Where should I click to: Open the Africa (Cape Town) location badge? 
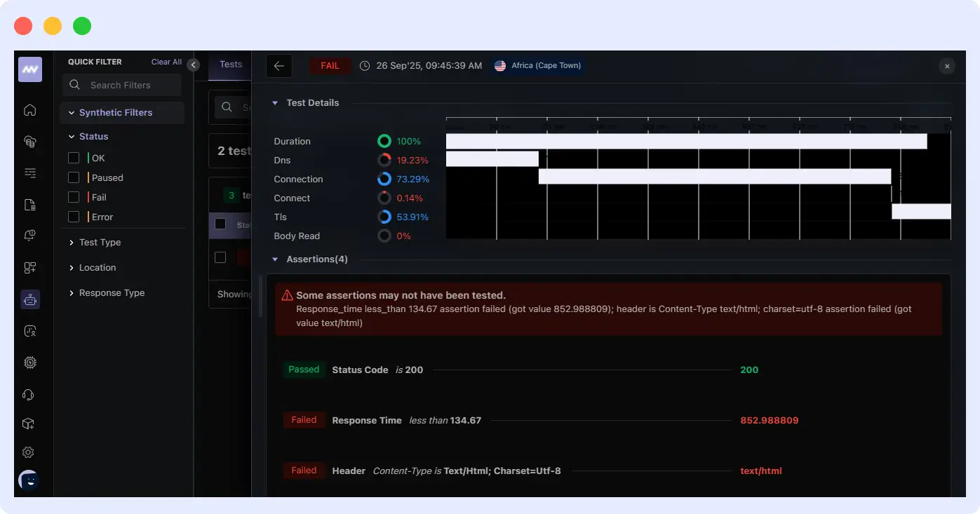[x=537, y=65]
